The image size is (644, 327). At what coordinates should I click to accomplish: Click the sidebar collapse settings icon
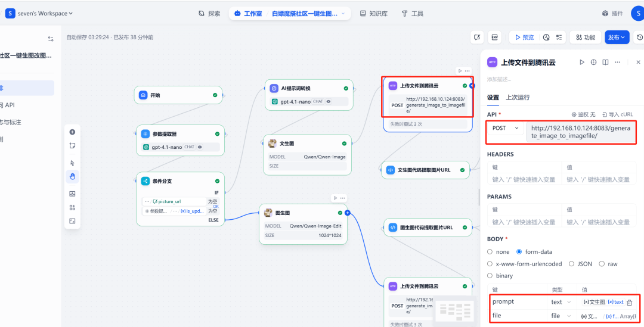tap(51, 39)
